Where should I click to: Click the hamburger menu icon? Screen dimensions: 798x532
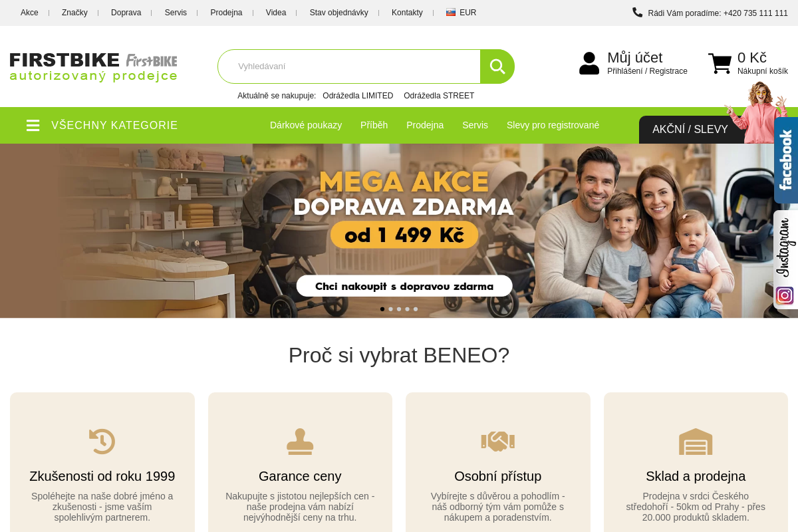click(x=33, y=125)
